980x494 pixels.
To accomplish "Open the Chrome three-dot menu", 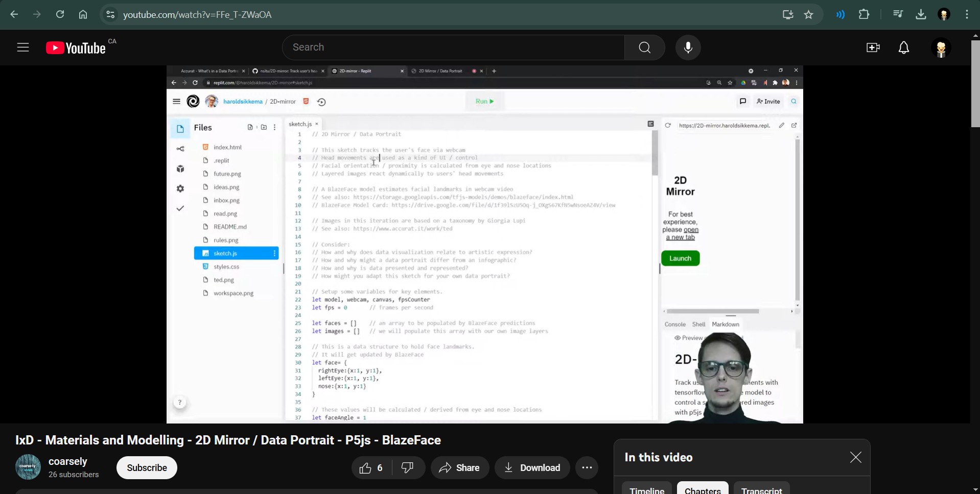I will pyautogui.click(x=967, y=15).
